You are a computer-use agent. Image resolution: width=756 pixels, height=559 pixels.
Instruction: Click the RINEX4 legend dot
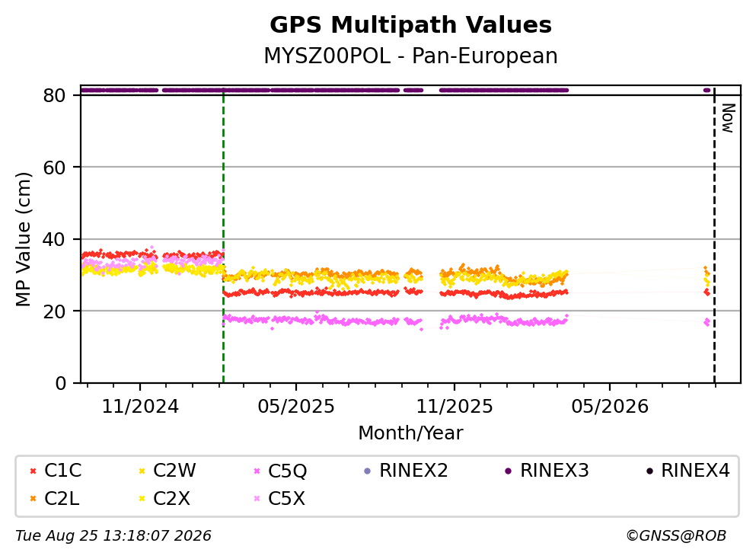click(x=649, y=471)
